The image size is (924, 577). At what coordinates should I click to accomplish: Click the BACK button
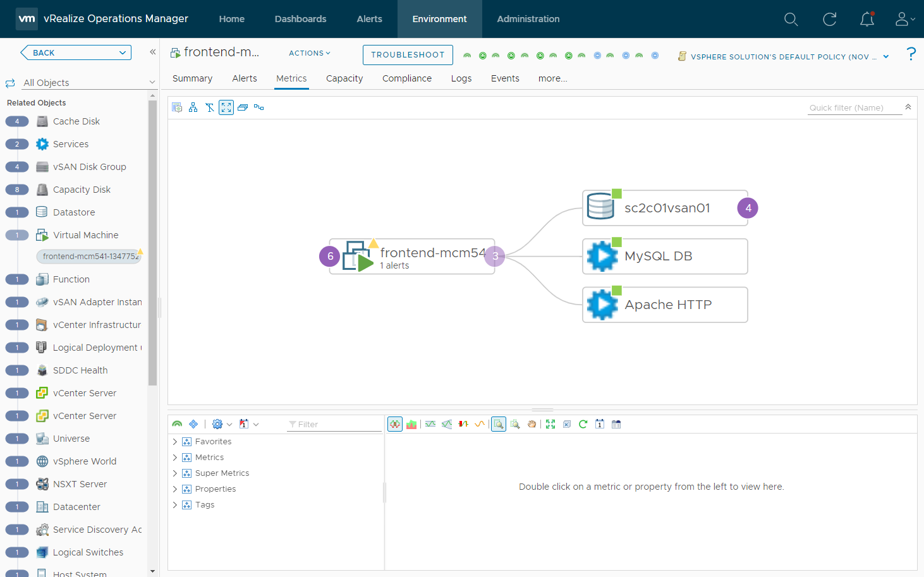coord(75,52)
